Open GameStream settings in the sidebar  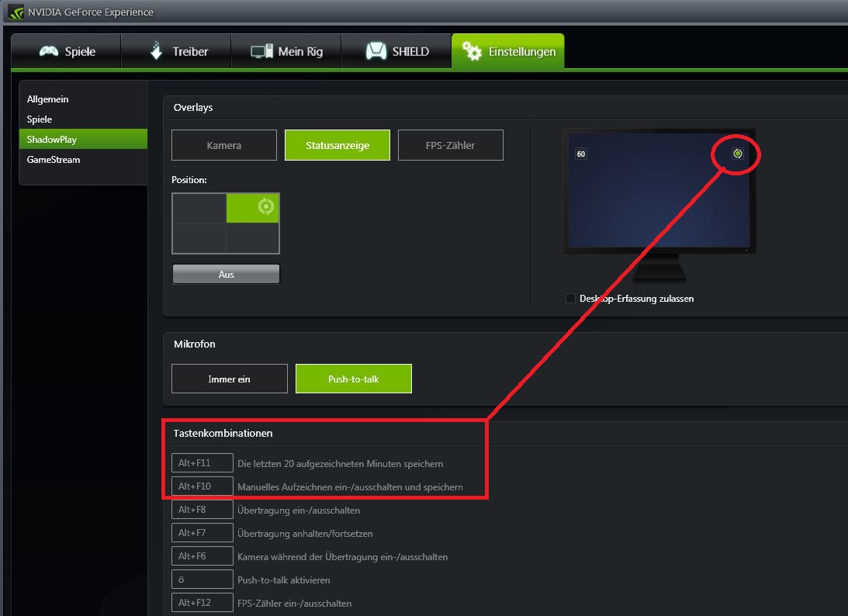pos(83,160)
